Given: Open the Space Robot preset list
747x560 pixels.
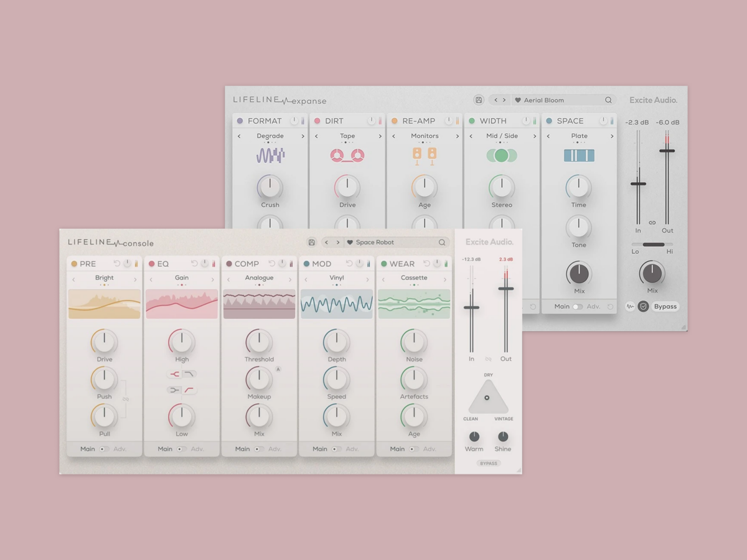Looking at the screenshot, I should point(375,243).
